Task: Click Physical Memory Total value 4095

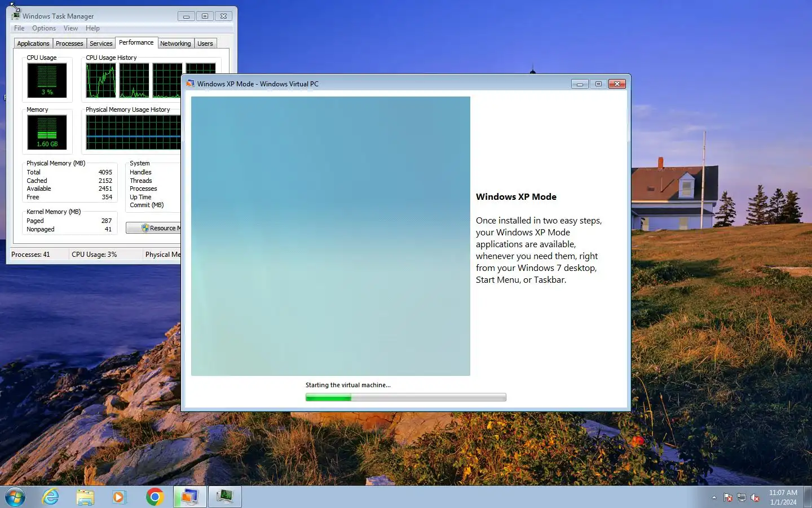Action: coord(105,172)
